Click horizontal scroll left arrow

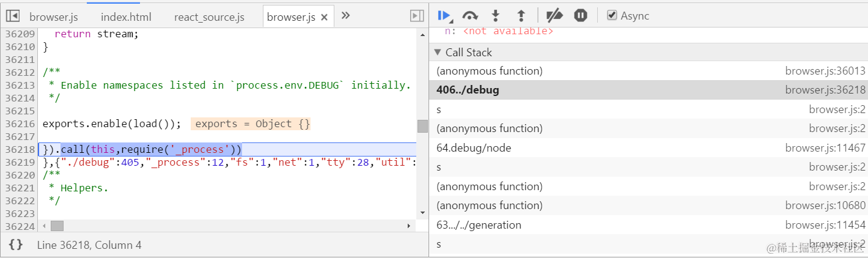click(x=43, y=226)
